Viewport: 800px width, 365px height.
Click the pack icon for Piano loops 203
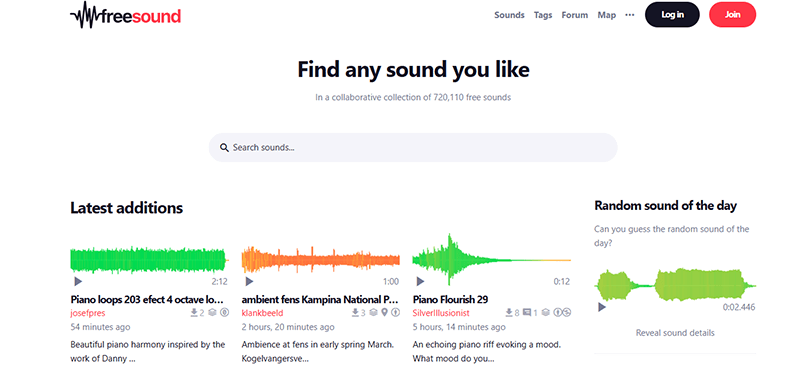tap(213, 312)
